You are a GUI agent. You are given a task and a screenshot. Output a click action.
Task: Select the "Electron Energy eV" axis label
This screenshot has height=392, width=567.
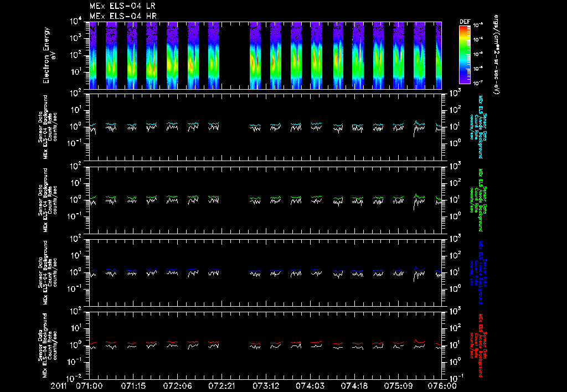49,55
